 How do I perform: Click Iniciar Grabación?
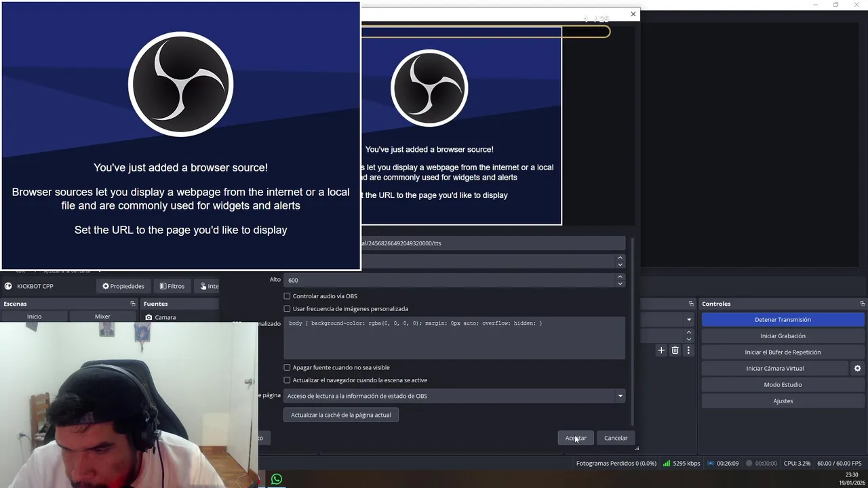point(783,336)
